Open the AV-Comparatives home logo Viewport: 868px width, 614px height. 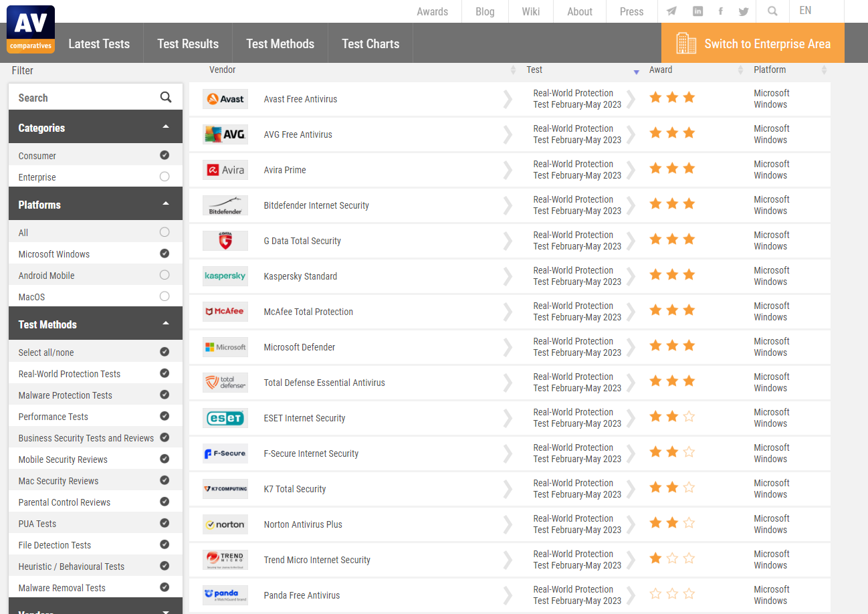point(31,29)
